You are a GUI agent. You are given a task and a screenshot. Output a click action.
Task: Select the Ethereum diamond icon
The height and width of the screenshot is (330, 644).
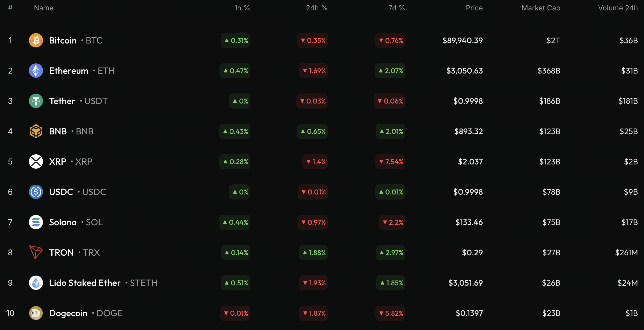(x=35, y=71)
